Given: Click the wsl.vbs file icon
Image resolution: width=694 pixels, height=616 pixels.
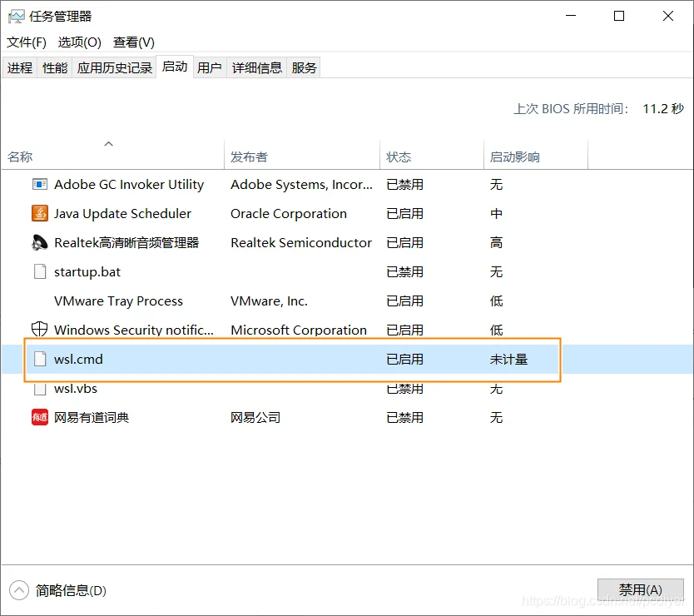Looking at the screenshot, I should pos(39,388).
